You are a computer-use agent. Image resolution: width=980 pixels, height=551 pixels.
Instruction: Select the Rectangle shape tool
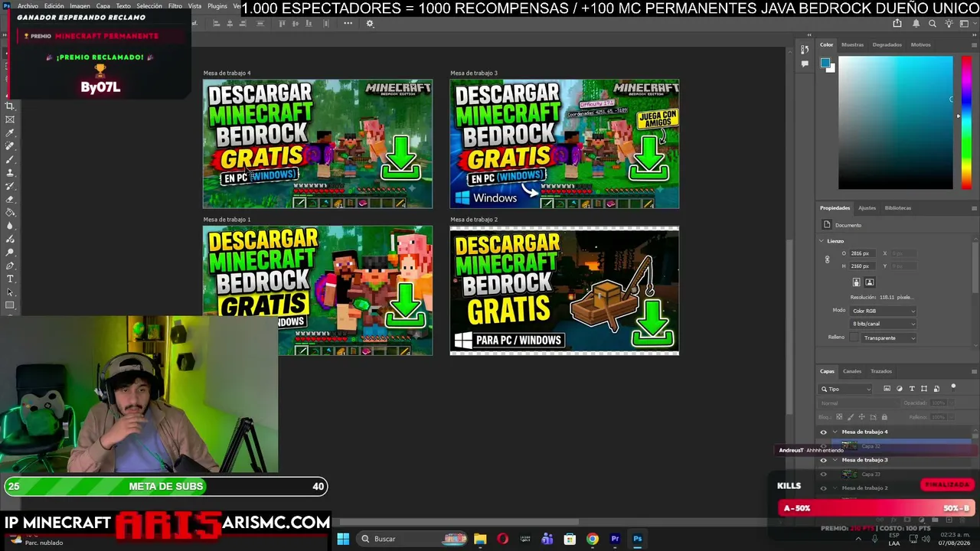(10, 305)
